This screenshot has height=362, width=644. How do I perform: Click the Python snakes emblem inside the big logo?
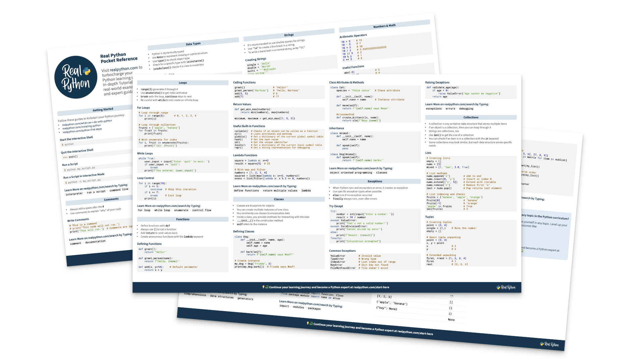(x=87, y=71)
